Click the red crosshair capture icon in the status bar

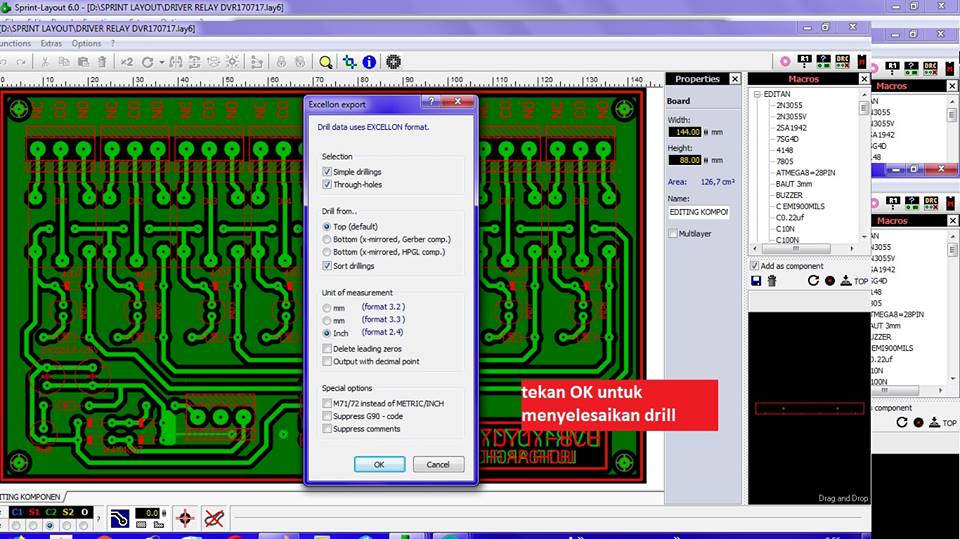point(185,519)
